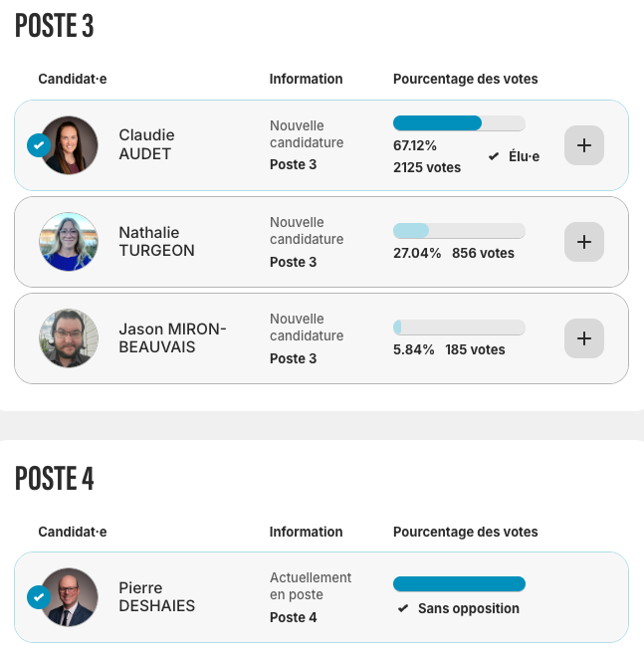Open Jason Miron-Beauvais's profile photo
The width and height of the screenshot is (644, 659).
click(x=69, y=338)
